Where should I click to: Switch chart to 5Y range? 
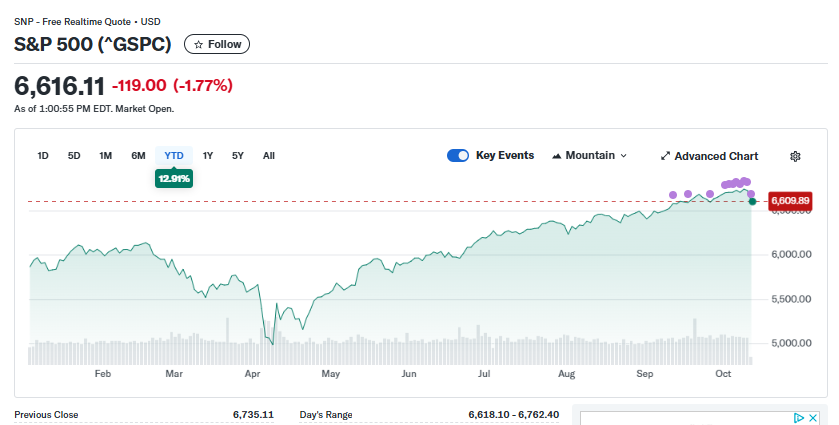click(238, 156)
